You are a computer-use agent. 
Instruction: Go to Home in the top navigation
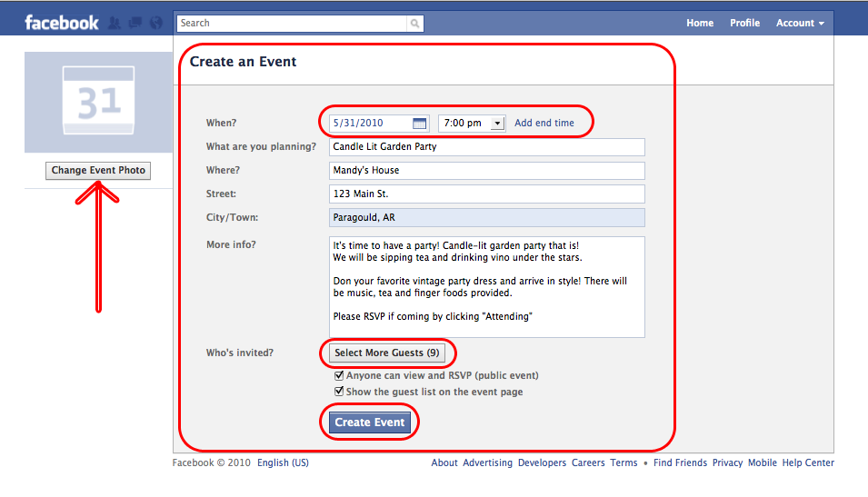(x=700, y=23)
